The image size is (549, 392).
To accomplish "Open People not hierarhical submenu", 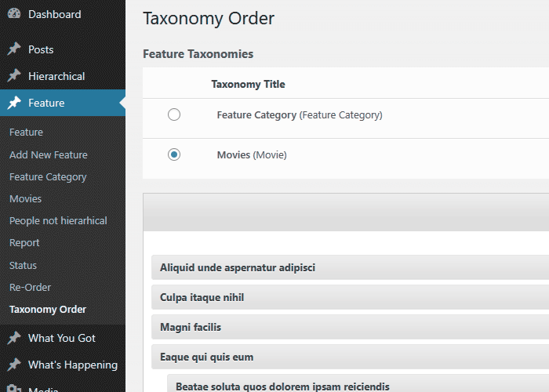I will coord(58,220).
